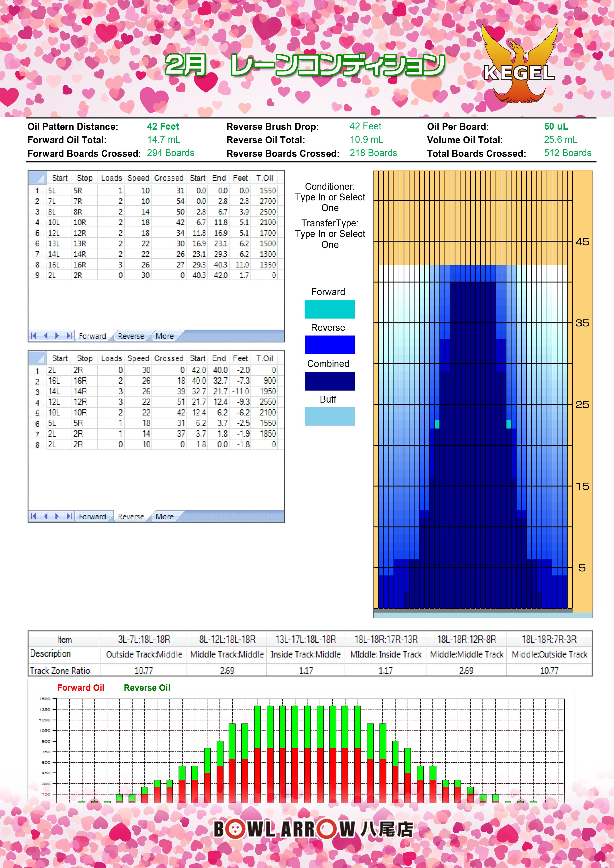The image size is (614, 868).
Task: Click the Forward Oil chart legend
Action: [x=80, y=688]
